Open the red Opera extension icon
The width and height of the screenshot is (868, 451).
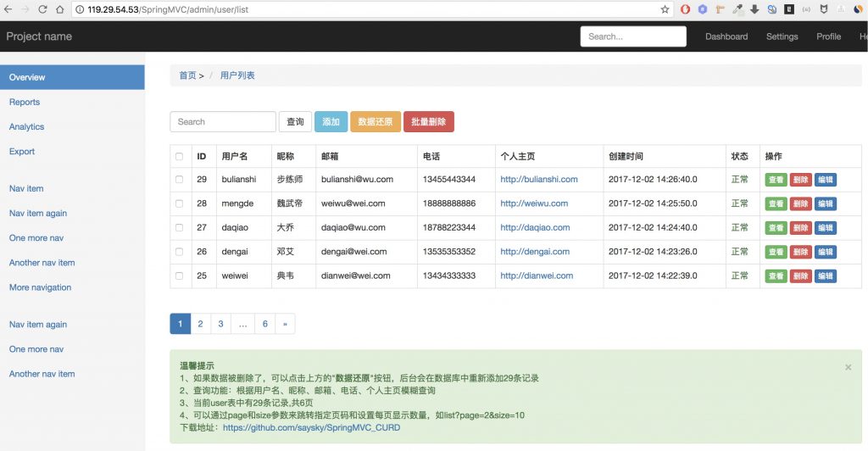pyautogui.click(x=685, y=9)
